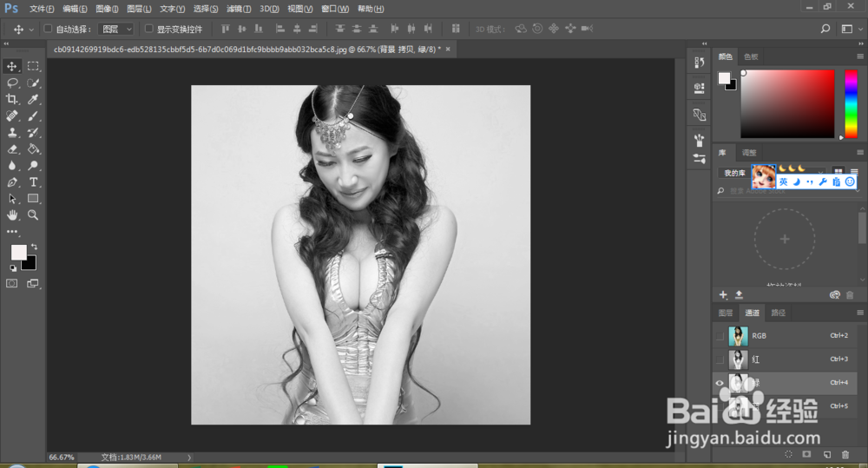Viewport: 868px width, 468px height.
Task: Open the Move tool preset picker arrow
Action: 31,30
